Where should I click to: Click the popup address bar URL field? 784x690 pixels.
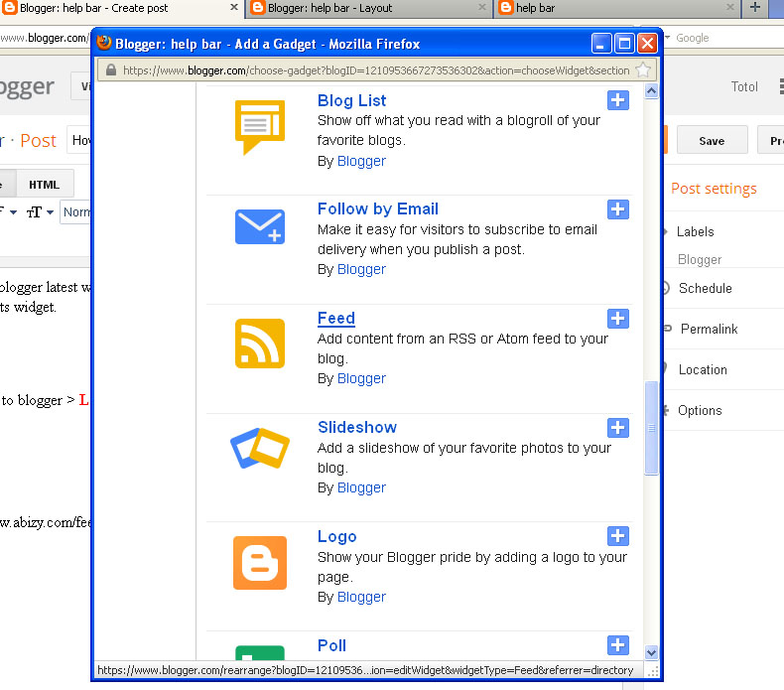376,70
